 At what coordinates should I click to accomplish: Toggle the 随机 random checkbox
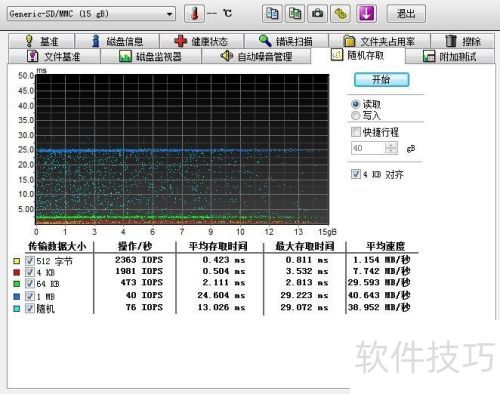(x=30, y=308)
